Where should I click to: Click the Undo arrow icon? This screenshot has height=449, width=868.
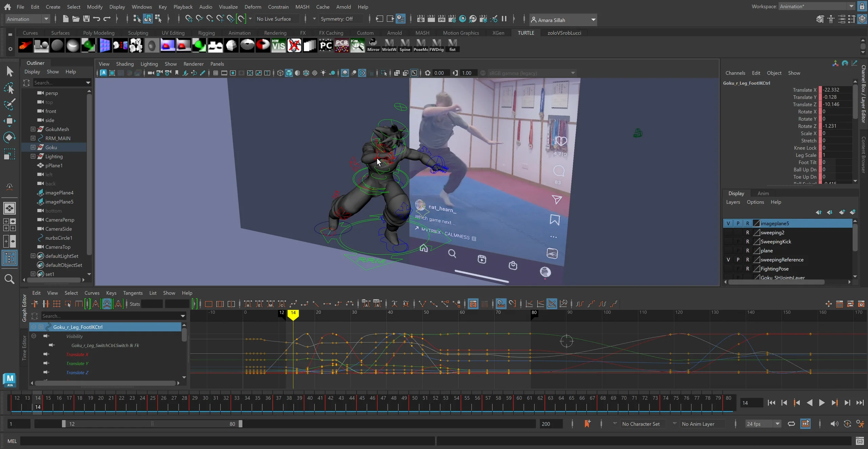[97, 19]
